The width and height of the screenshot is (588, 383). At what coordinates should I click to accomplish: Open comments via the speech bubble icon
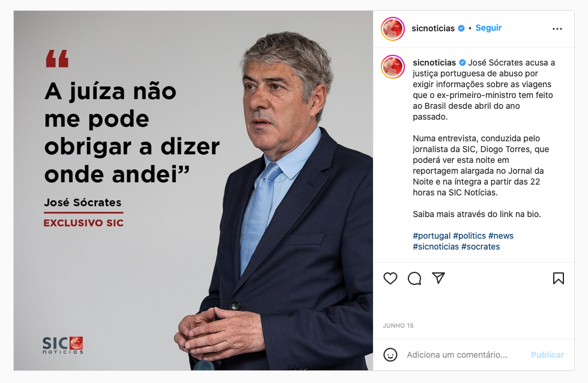click(414, 278)
